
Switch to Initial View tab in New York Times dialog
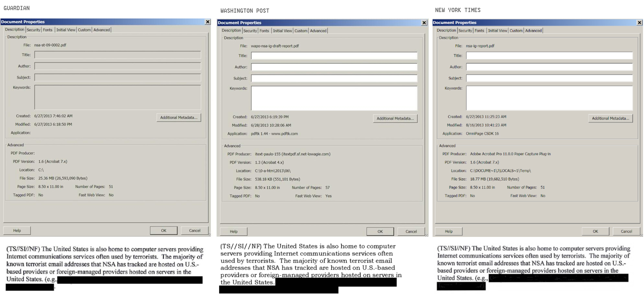click(497, 30)
